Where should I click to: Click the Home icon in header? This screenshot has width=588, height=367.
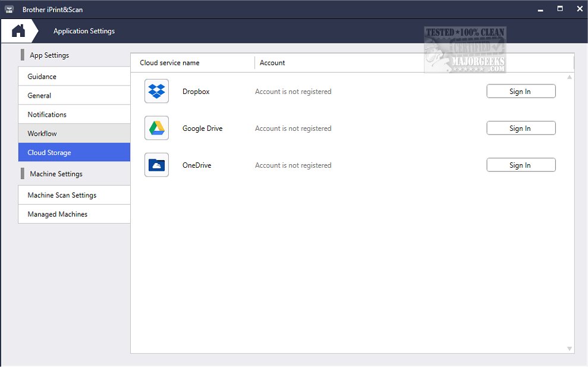(x=18, y=31)
